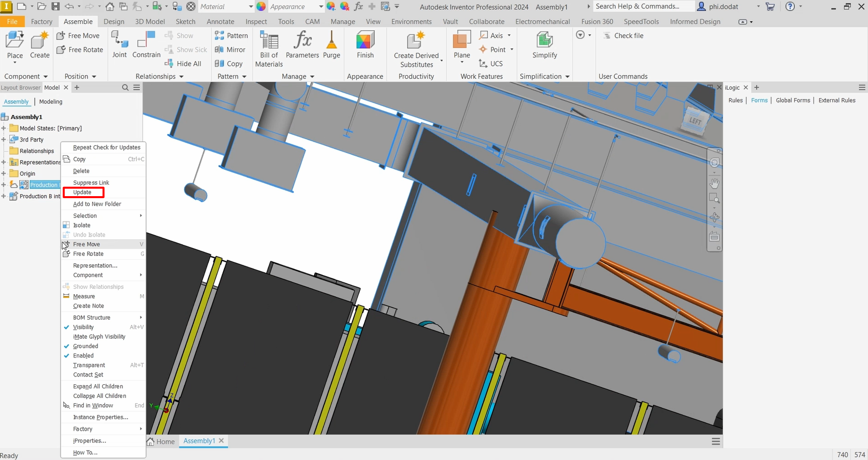
Task: Click the UCS tool
Action: [x=491, y=64]
